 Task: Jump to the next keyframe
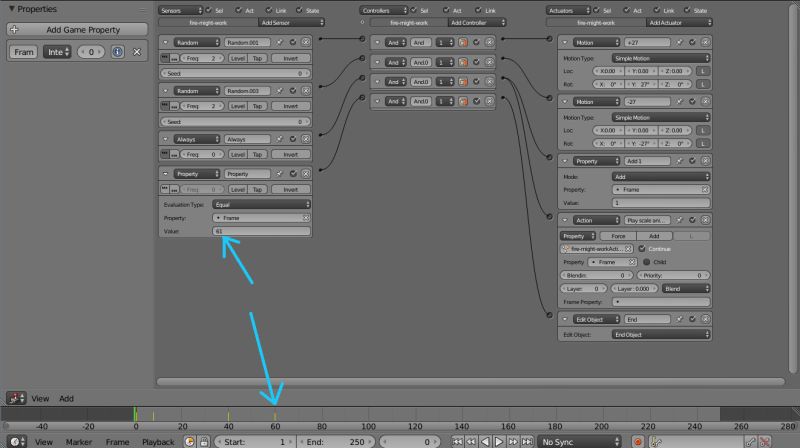(x=513, y=441)
